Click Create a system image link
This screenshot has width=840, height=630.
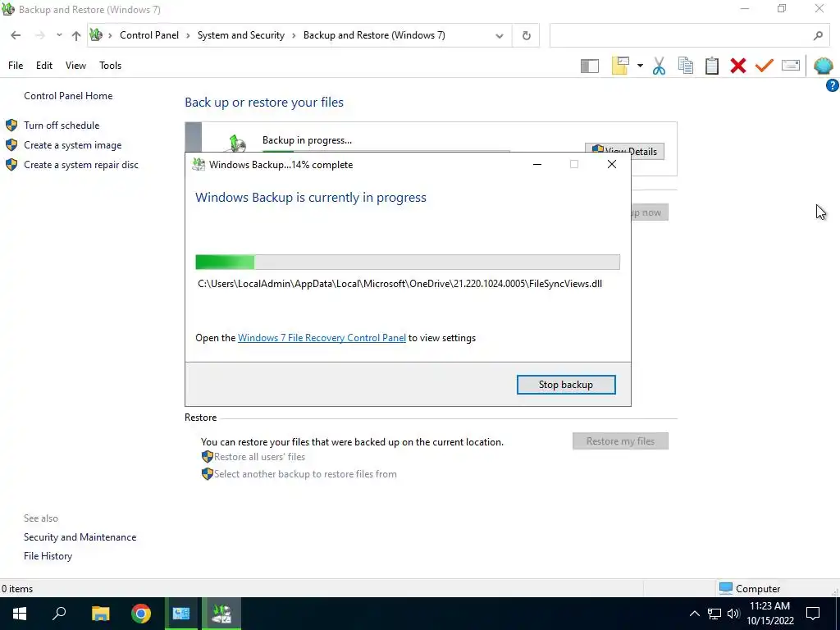point(73,145)
